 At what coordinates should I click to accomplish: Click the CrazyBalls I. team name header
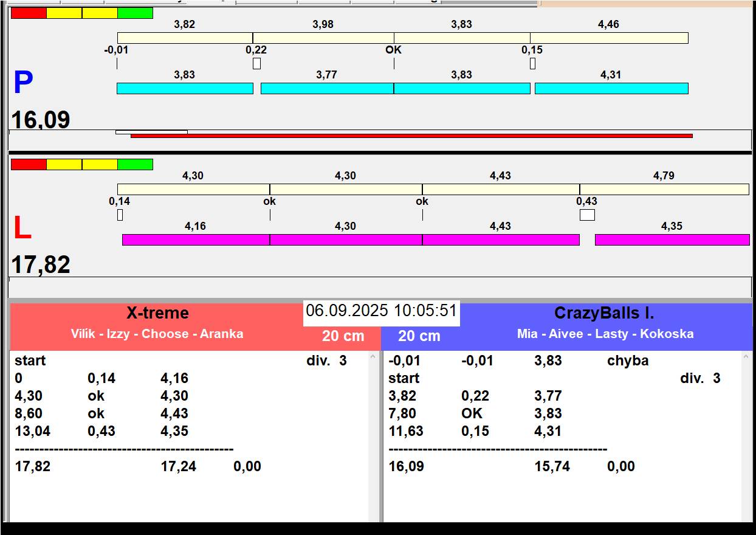pyautogui.click(x=604, y=313)
